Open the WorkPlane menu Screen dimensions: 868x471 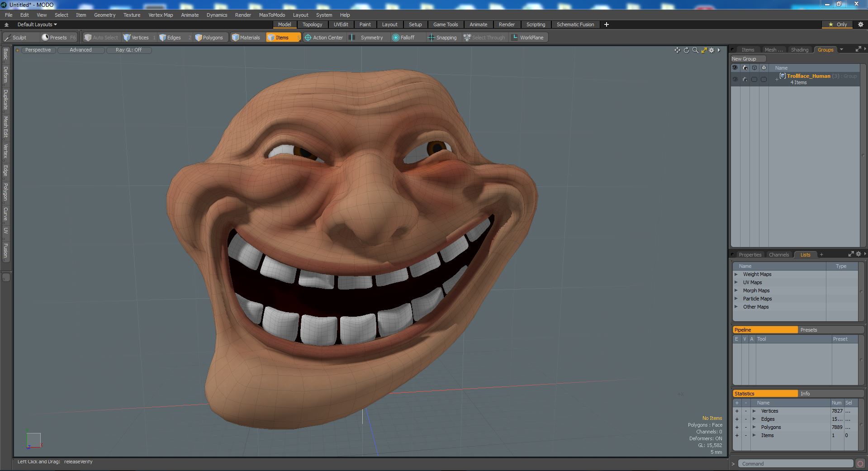tap(528, 38)
